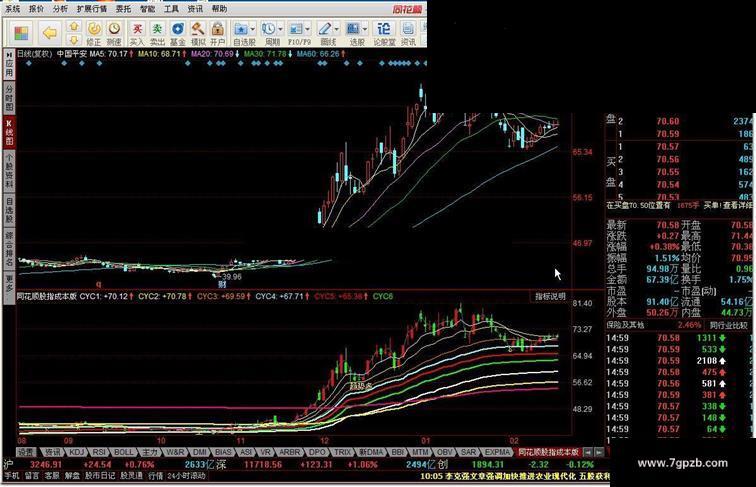Viewport: 756px width, 487px height.
Task: Click the yellow up arrow icon
Action: coord(73,26)
